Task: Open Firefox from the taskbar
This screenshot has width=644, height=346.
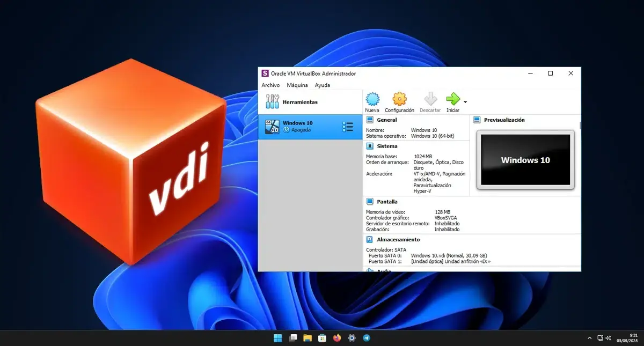Action: [337, 338]
